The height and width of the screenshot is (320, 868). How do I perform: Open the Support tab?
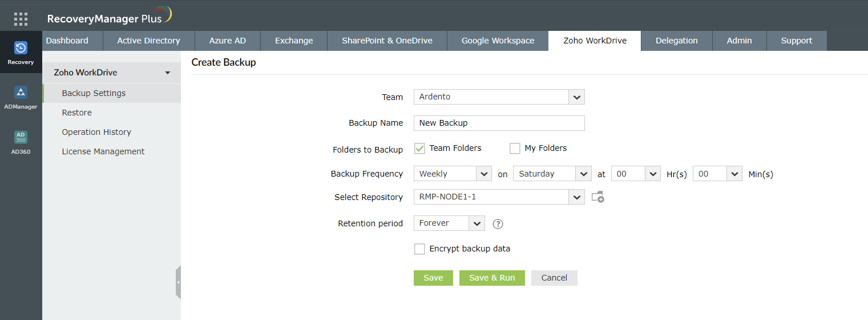[x=797, y=41]
